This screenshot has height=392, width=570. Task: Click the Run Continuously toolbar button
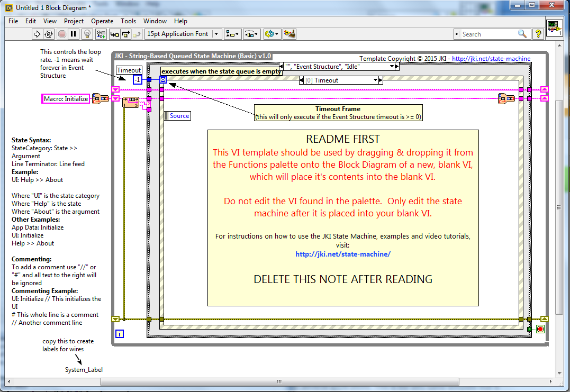click(x=48, y=34)
